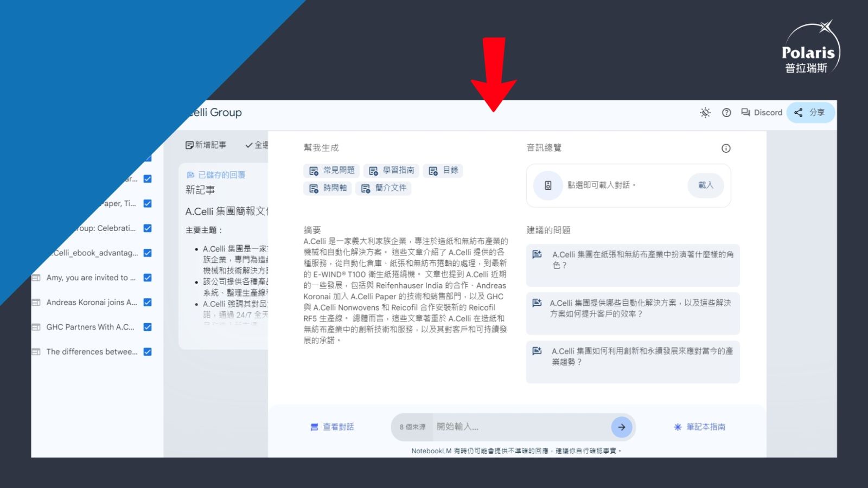Screen dimensions: 868x488
Task: Click note icon in first suggested question
Action: click(537, 254)
